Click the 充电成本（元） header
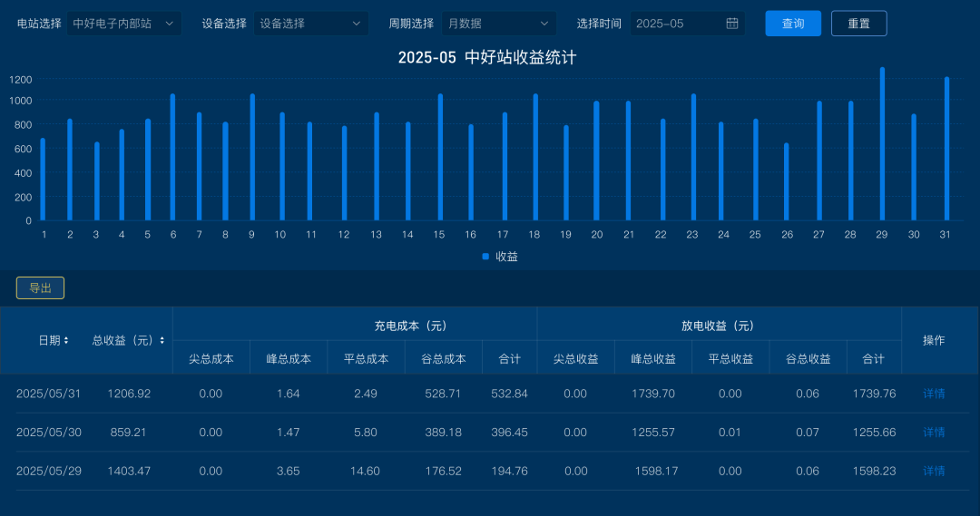The width and height of the screenshot is (980, 516). pos(412,326)
